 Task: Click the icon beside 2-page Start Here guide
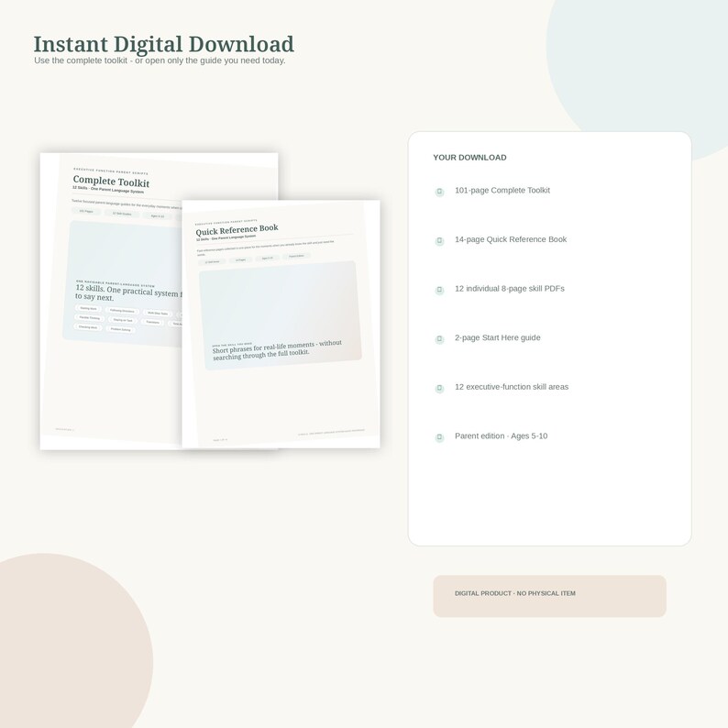click(x=439, y=339)
